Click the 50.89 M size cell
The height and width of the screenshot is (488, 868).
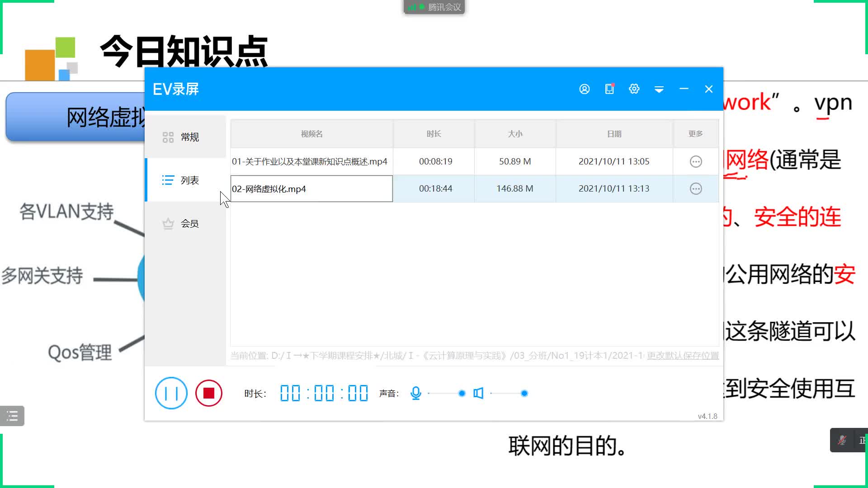[515, 161]
